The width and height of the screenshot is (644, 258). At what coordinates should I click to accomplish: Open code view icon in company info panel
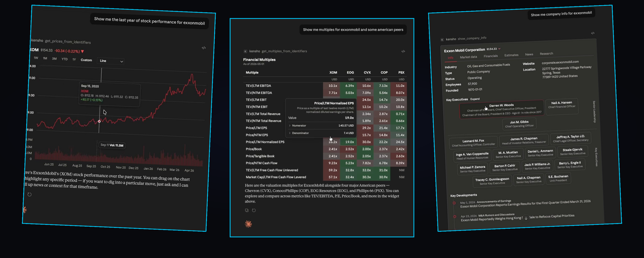[592, 33]
